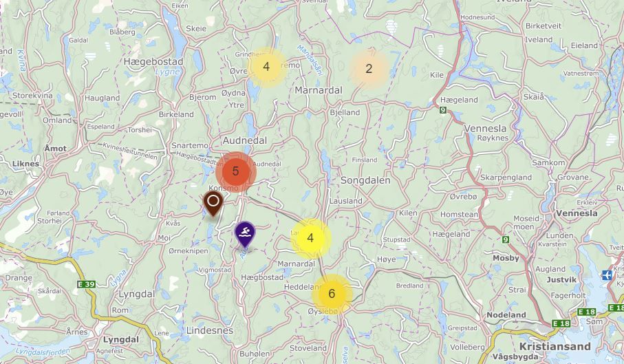Click the Kristiansand city label

555,347
